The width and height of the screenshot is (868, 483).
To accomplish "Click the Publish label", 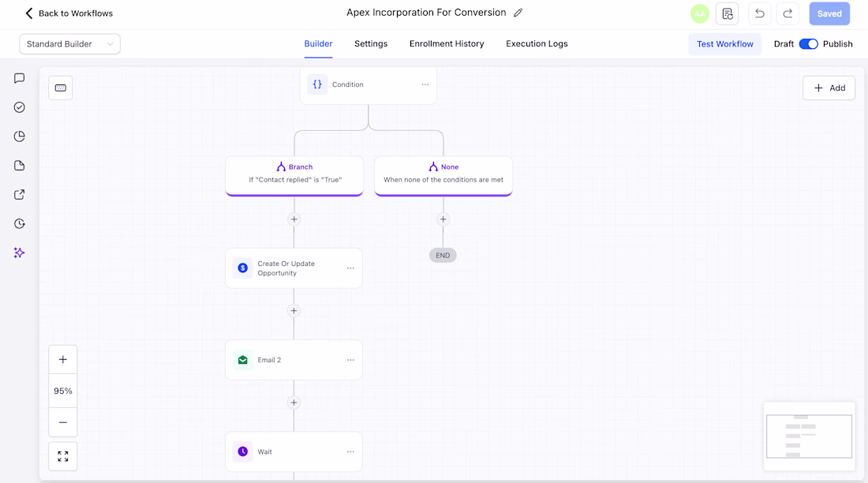I will [x=837, y=43].
